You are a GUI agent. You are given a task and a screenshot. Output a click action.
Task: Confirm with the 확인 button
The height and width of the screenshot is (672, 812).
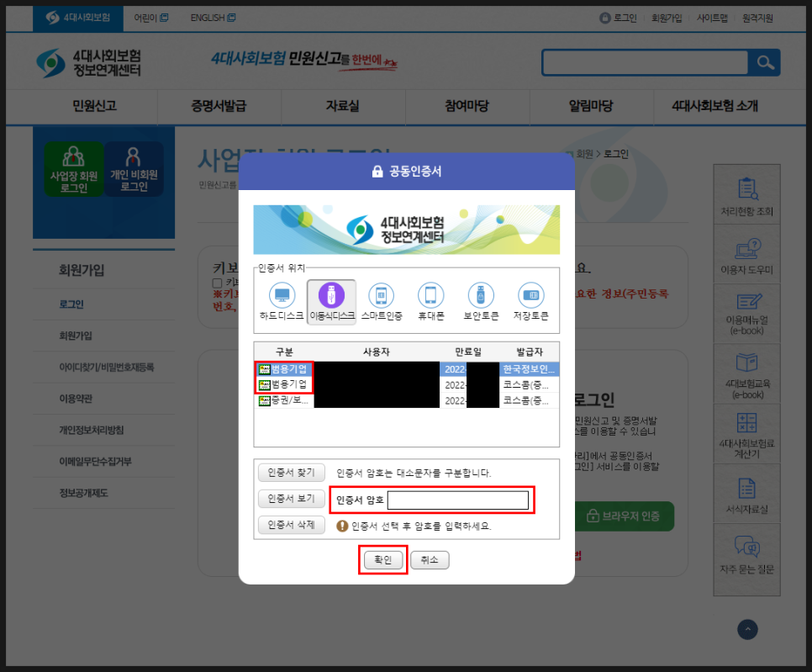click(383, 560)
